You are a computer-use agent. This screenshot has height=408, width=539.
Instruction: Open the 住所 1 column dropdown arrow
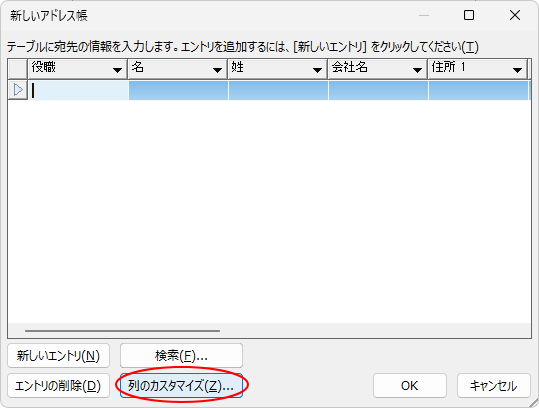(x=517, y=70)
